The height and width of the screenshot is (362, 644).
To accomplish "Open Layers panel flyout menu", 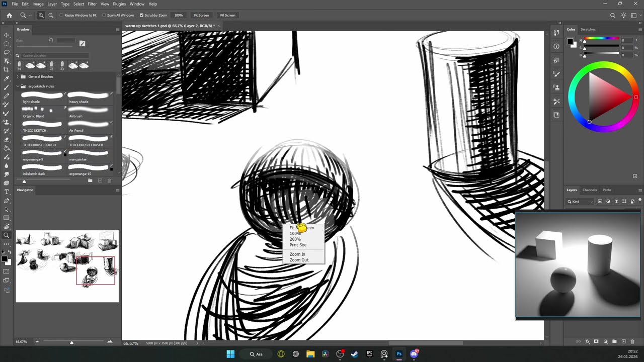I will pos(640,190).
